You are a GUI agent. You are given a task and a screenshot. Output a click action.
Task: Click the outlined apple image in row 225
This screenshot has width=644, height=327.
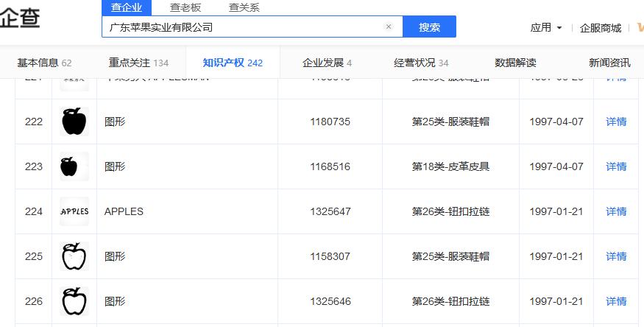coord(74,256)
